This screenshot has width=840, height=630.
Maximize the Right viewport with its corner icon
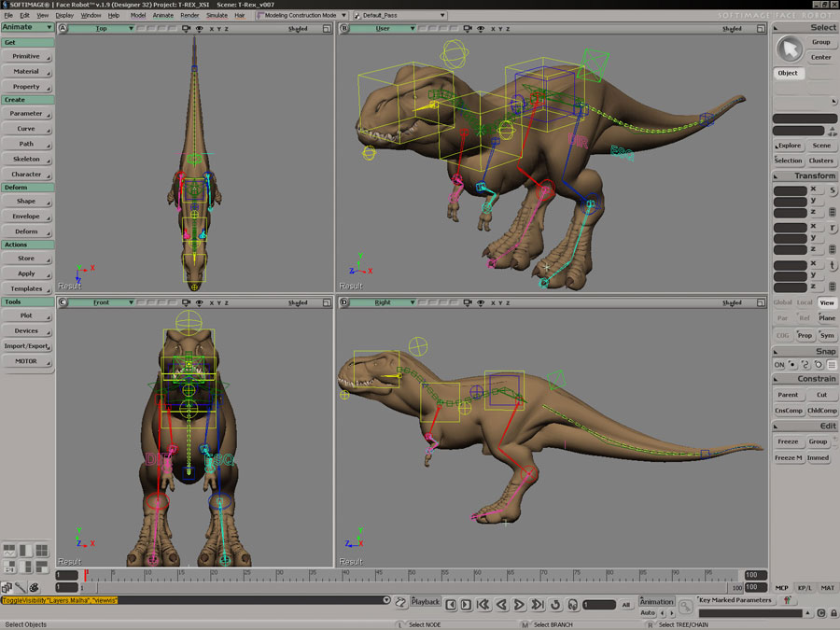(761, 302)
